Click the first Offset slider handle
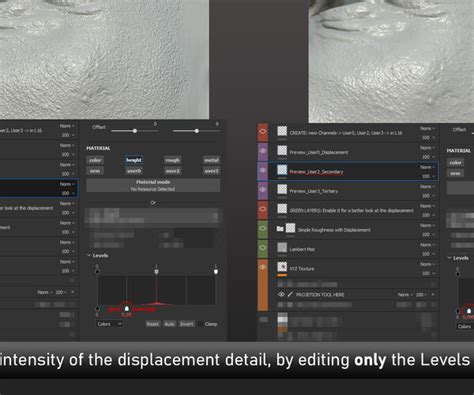474x395 pixels. coord(135,131)
